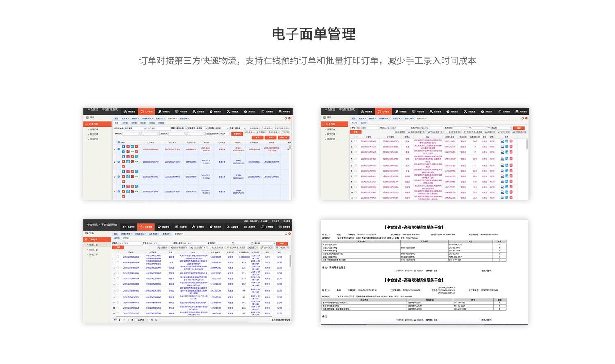
Task: Click red refresh icon in top-left screenshot
Action: [x=285, y=118]
